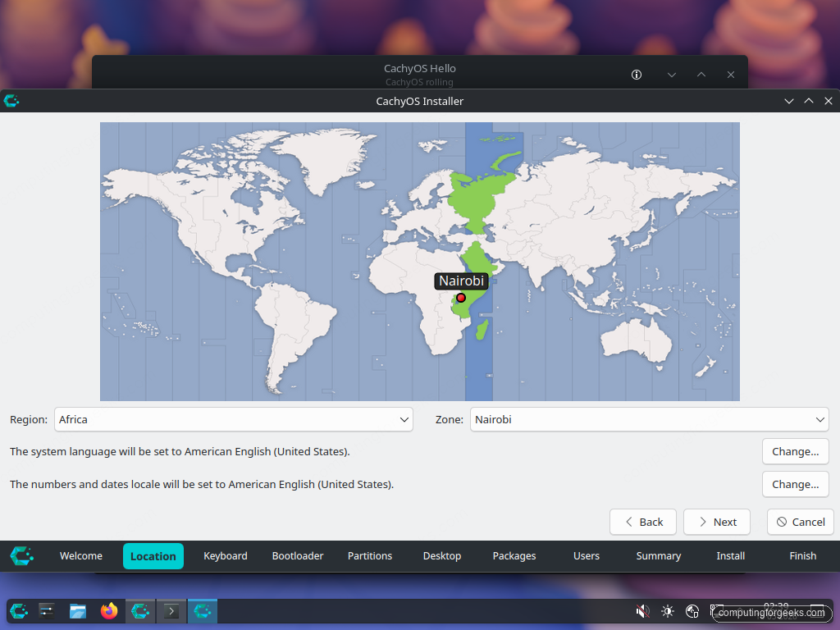
Task: Click the red Nairobi location marker on the map
Action: 461,298
